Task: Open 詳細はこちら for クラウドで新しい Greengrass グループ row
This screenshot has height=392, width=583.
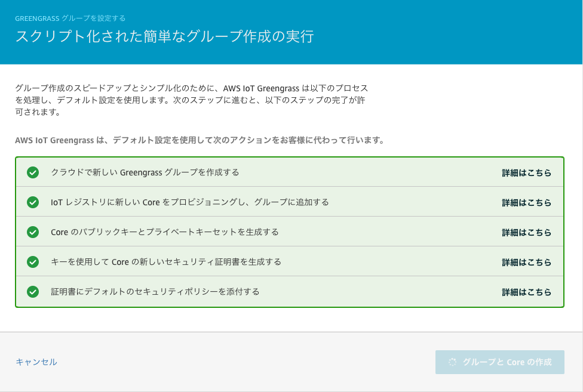Action: (x=526, y=172)
